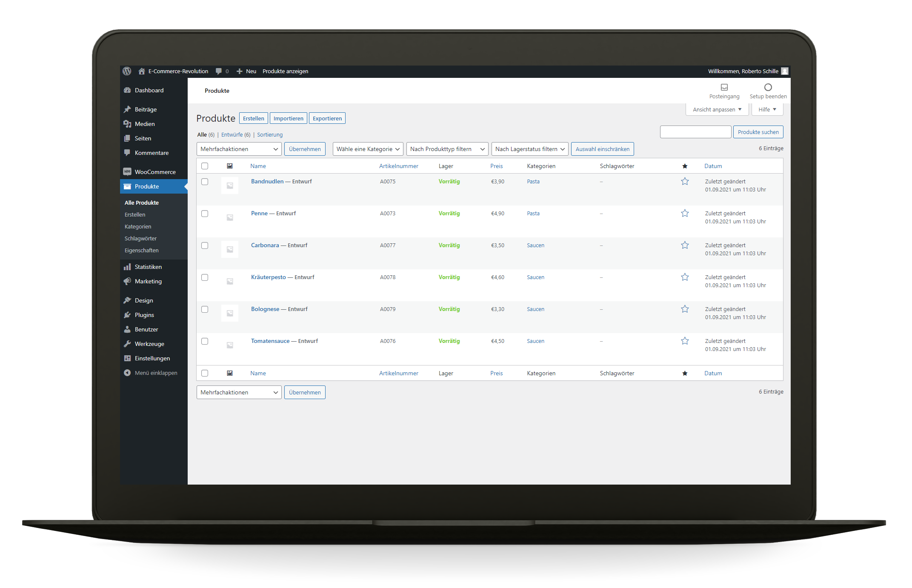
Task: Go to Kategorien submenu item
Action: click(138, 226)
